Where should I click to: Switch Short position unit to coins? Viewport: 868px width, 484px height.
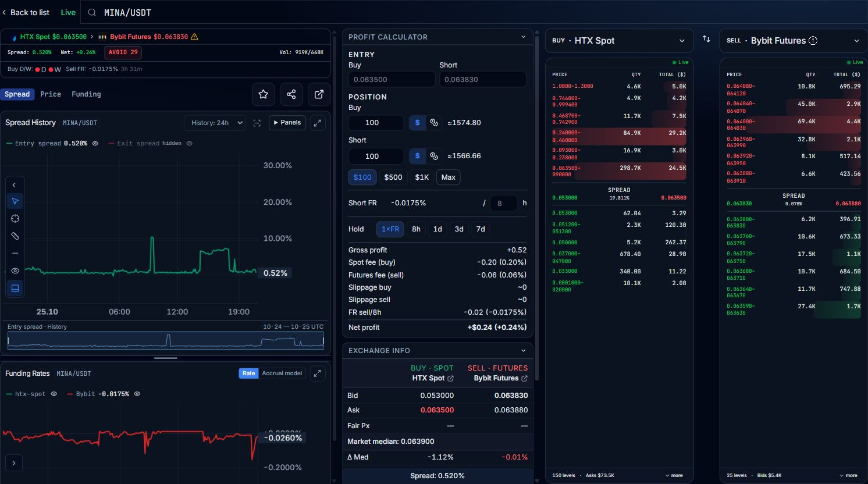[434, 156]
